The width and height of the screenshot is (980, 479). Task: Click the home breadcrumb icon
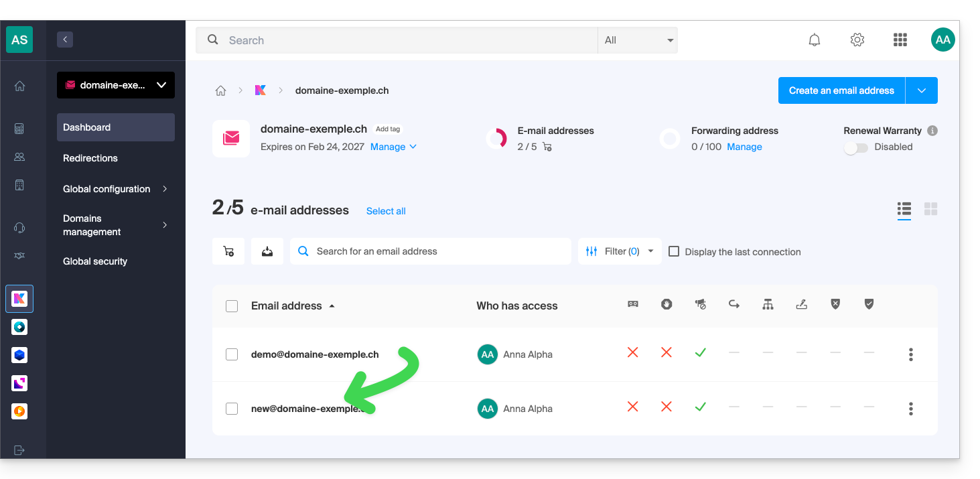[x=220, y=90]
